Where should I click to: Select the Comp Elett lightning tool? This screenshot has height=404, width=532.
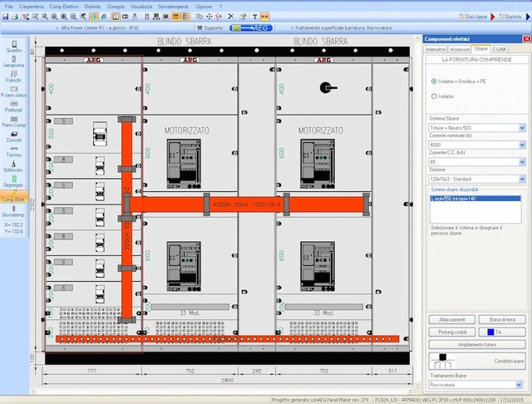[x=14, y=196]
